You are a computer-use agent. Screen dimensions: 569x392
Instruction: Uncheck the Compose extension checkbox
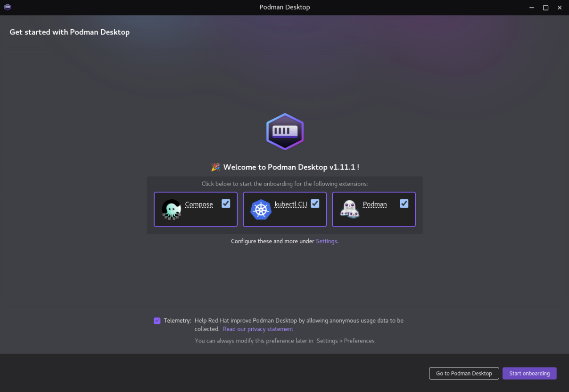(x=226, y=204)
